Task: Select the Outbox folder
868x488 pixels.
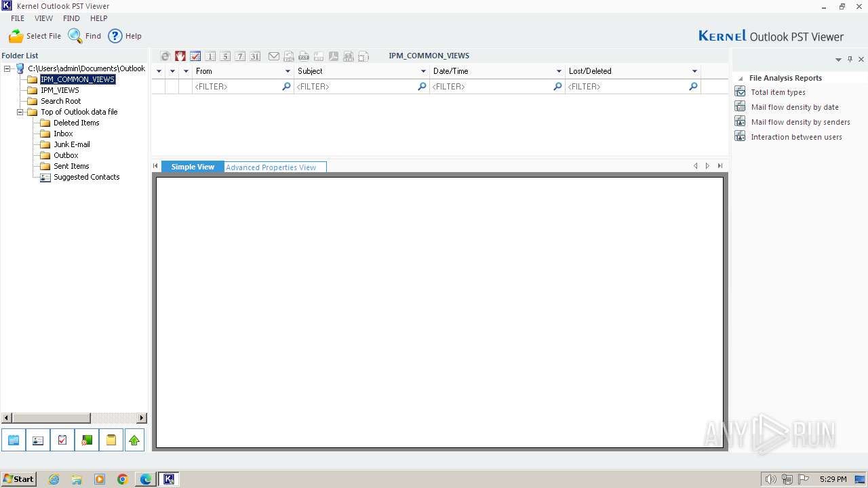Action: (66, 155)
